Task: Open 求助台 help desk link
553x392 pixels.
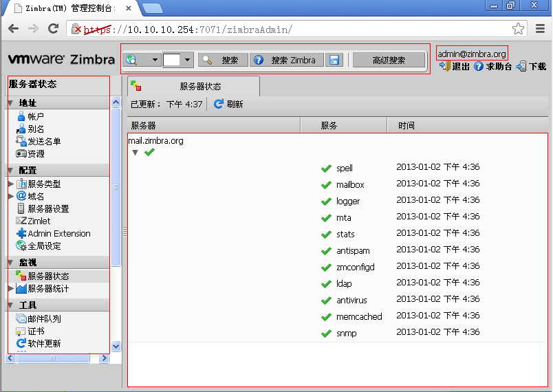Action: [492, 66]
